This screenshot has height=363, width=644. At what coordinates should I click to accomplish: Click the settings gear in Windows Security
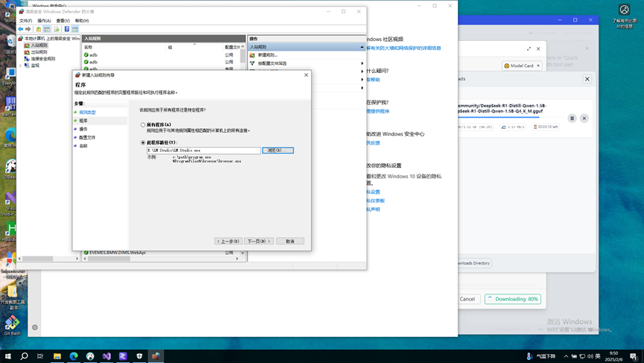(x=35, y=328)
